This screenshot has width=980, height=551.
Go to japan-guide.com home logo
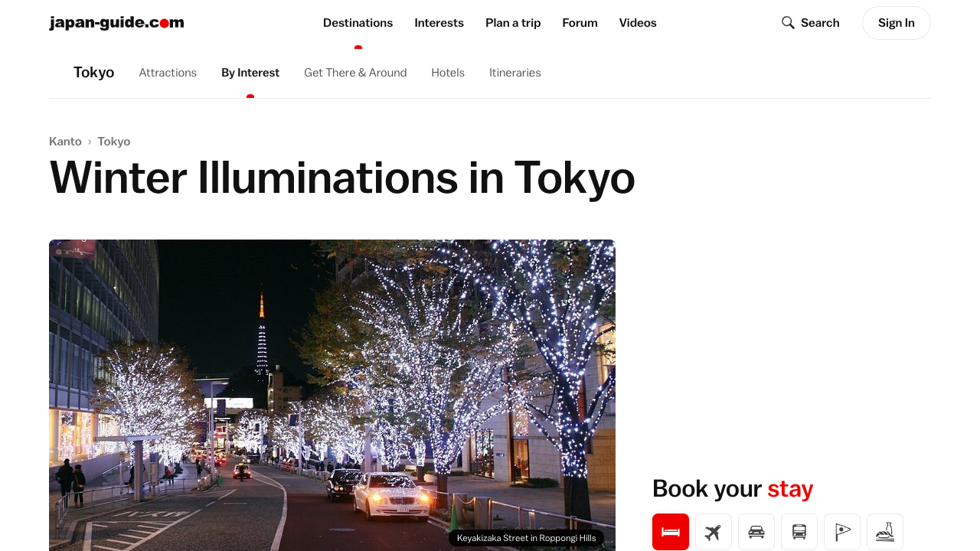[x=116, y=22]
